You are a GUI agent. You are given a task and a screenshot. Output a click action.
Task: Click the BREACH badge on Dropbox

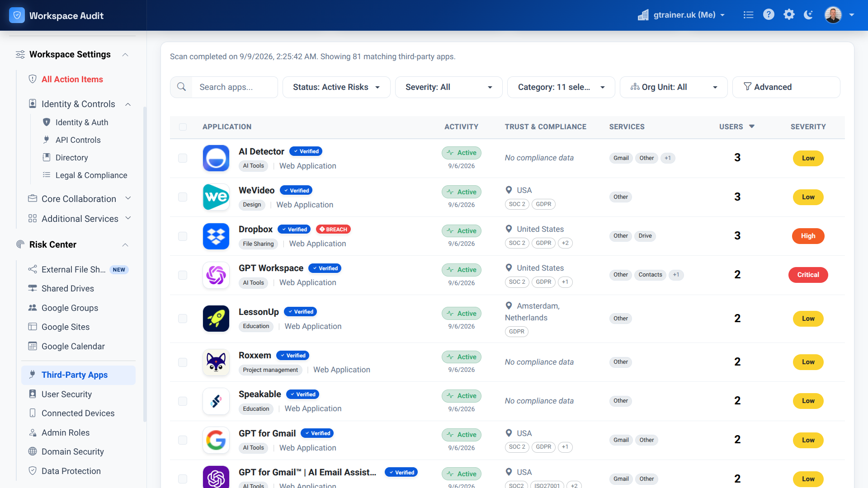(x=333, y=229)
